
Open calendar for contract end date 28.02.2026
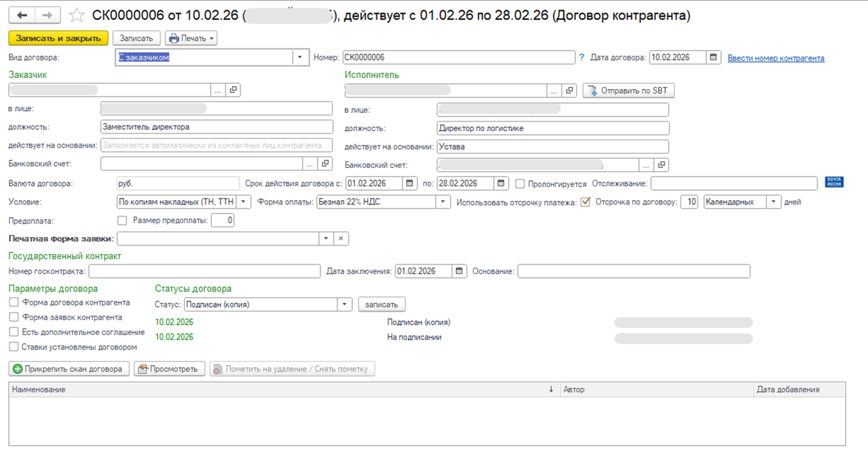coord(501,183)
